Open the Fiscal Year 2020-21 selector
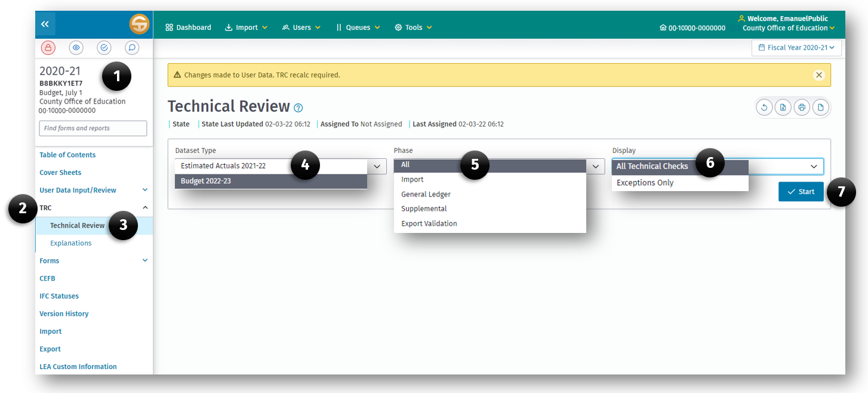Viewport: 868px width, 393px height. point(796,47)
